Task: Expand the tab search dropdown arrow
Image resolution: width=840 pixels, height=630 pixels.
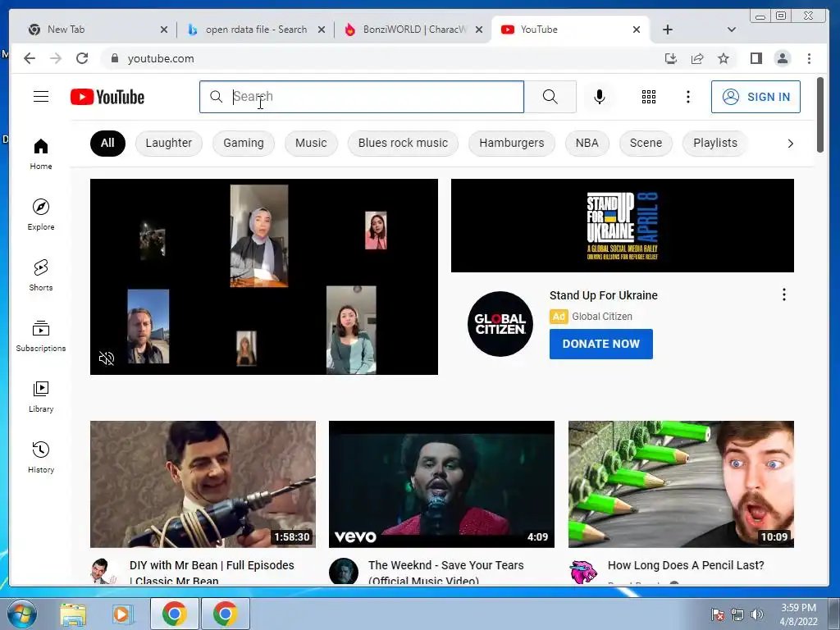Action: click(x=731, y=30)
